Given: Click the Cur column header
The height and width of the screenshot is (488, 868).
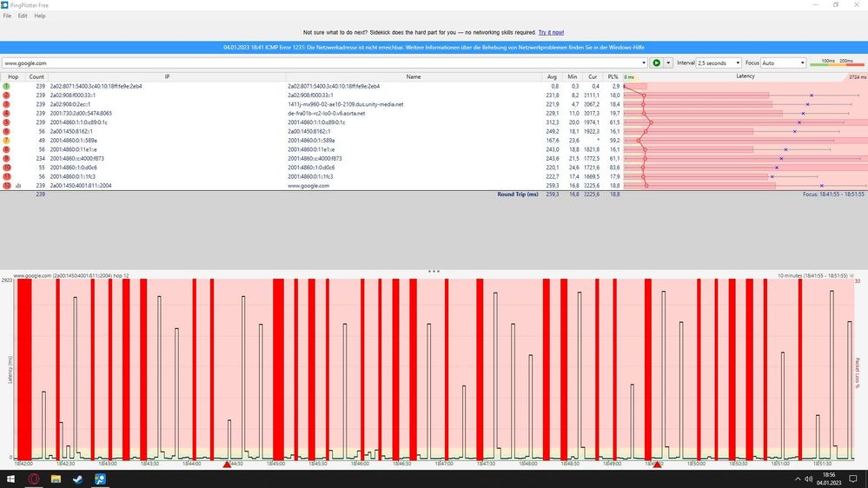Looking at the screenshot, I should click(x=593, y=77).
